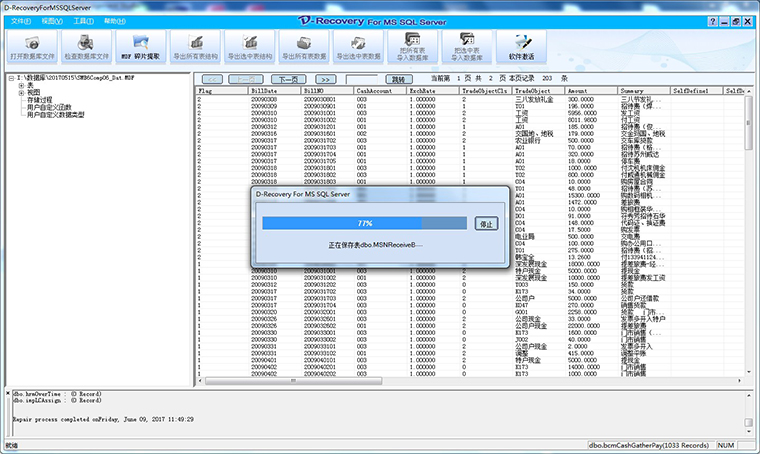
Task: Click the NUM status bar indicator
Action: click(726, 445)
